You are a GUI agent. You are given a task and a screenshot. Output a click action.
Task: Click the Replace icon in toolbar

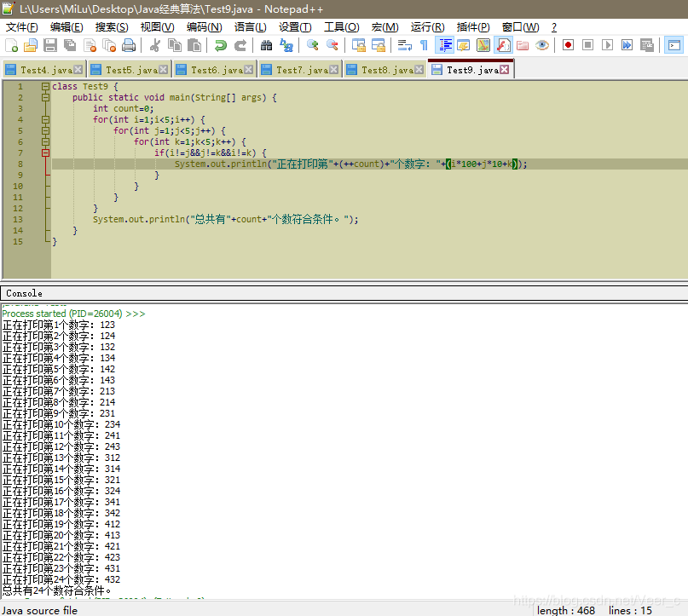286,45
